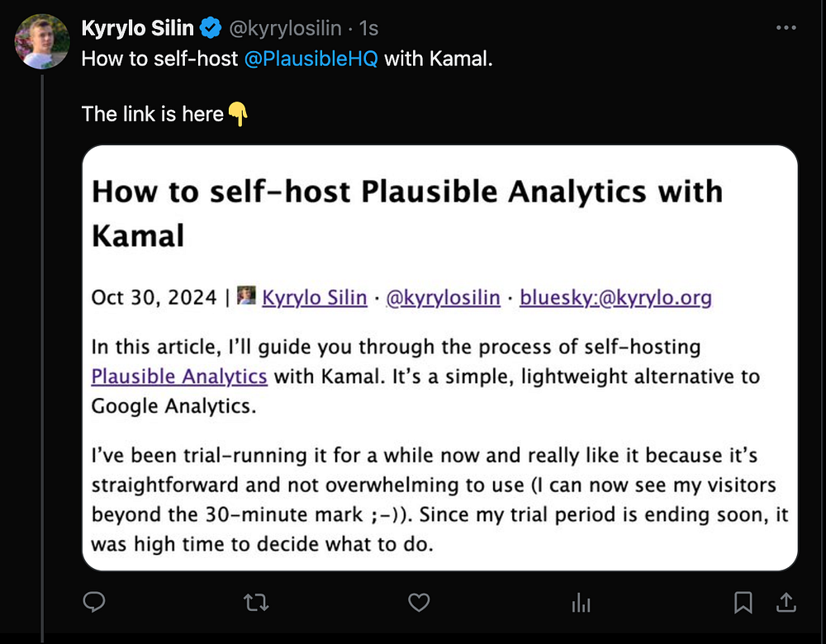Click the underlined @kyrylosilin byline link
This screenshot has width=826, height=644.
443,297
